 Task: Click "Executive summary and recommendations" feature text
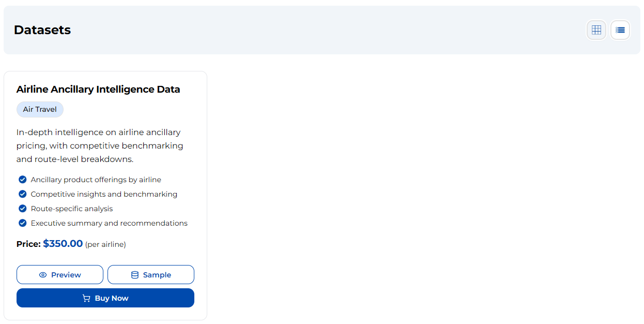point(109,223)
